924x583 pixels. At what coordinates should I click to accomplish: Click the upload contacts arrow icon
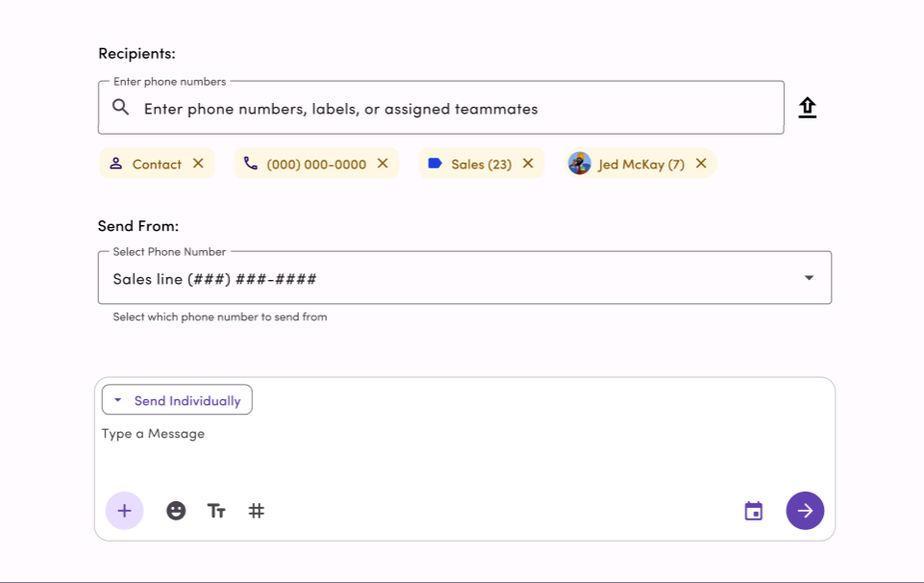pos(808,108)
